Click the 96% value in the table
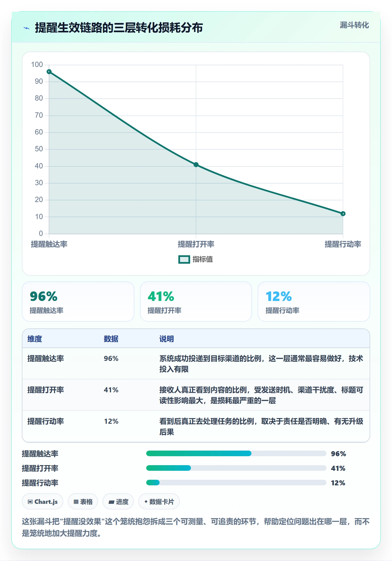This screenshot has width=392, height=561. 111,358
